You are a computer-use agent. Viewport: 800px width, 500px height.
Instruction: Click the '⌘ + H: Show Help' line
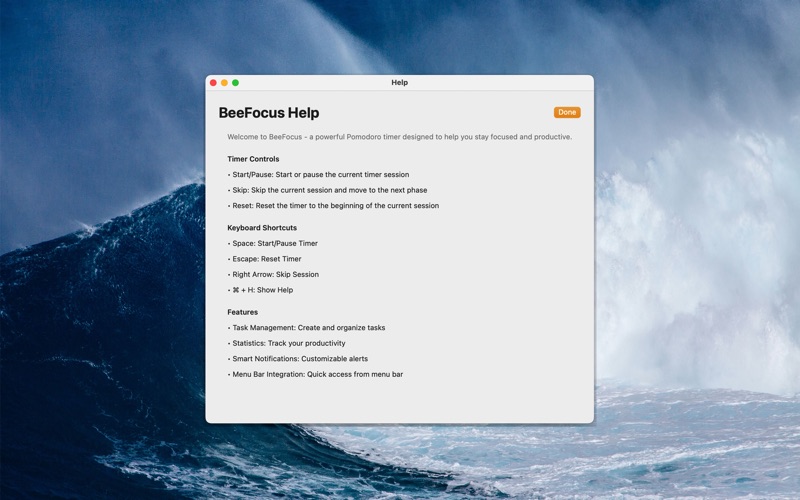click(260, 290)
